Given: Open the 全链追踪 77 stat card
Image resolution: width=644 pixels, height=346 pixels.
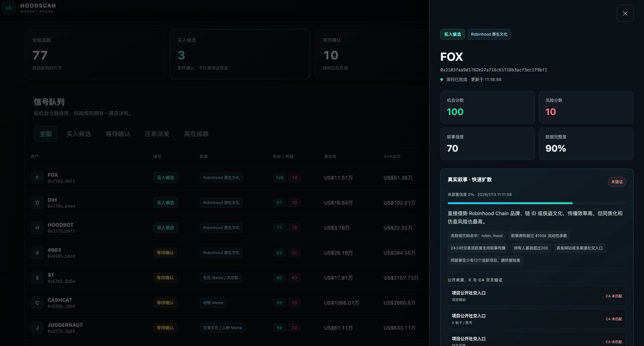Looking at the screenshot, I should pos(94,54).
